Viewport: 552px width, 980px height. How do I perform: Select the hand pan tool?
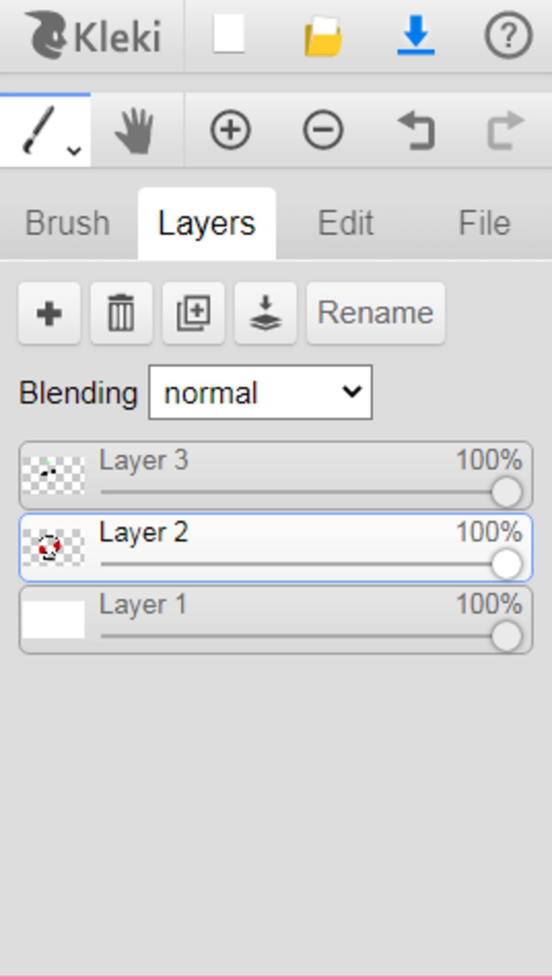(x=135, y=130)
